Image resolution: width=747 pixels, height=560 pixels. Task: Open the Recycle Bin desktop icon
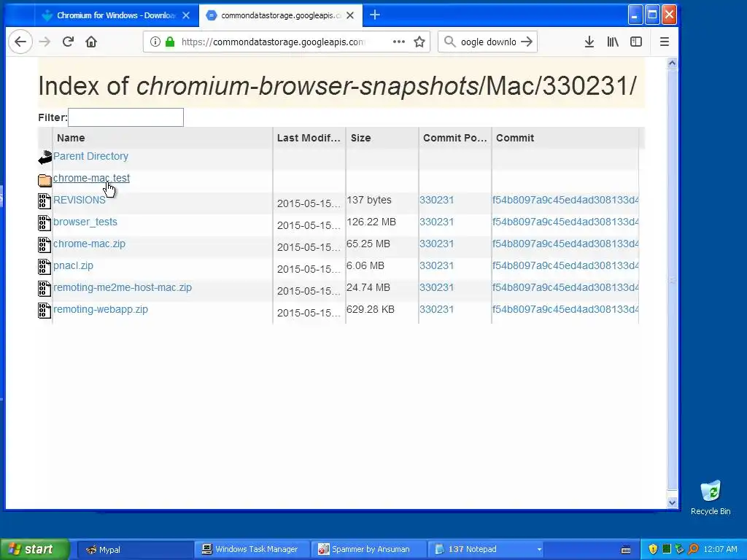711,497
